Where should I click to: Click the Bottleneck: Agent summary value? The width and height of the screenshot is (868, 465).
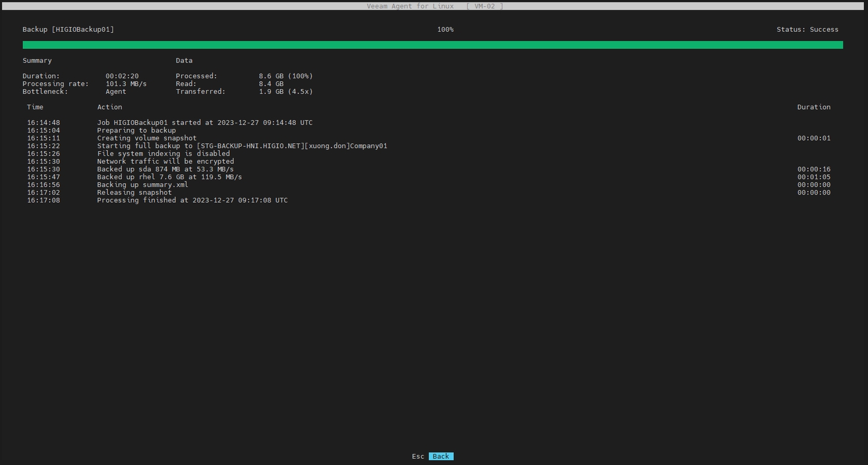(116, 92)
